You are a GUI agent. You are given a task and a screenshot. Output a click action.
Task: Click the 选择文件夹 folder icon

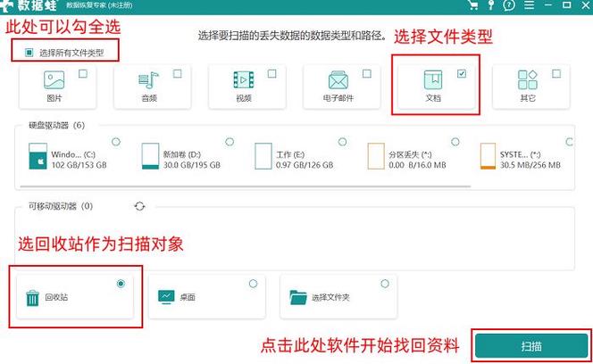298,297
